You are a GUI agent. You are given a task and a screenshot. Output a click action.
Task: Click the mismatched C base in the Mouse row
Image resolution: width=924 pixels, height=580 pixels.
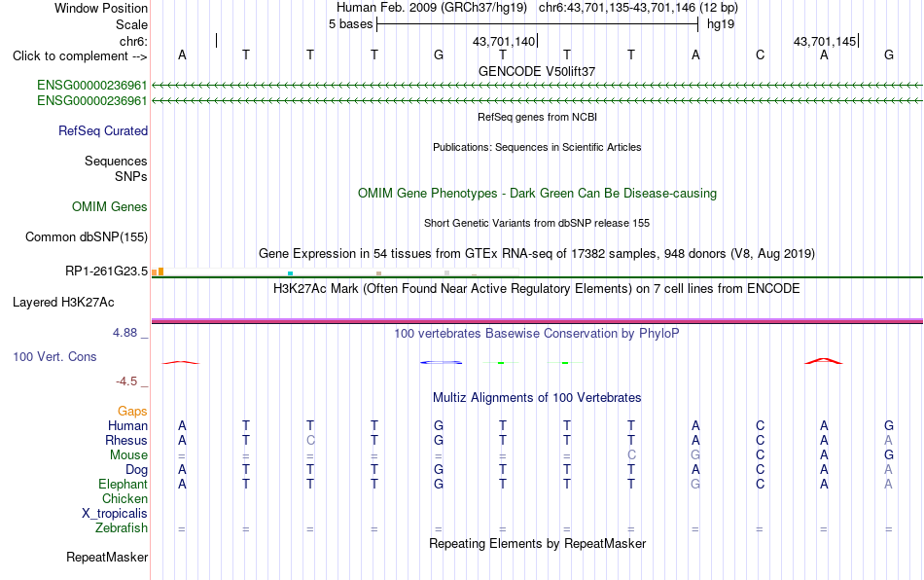pyautogui.click(x=631, y=455)
